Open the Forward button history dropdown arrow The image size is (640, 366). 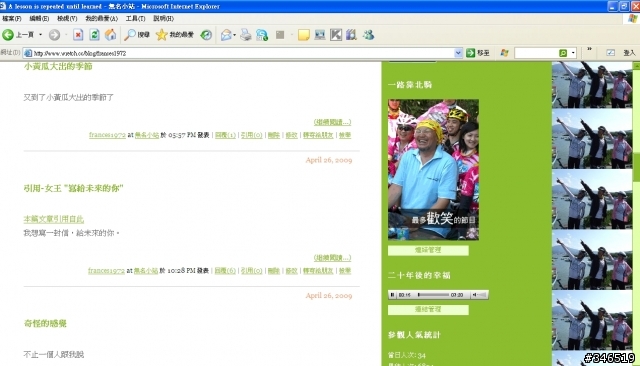[66, 35]
